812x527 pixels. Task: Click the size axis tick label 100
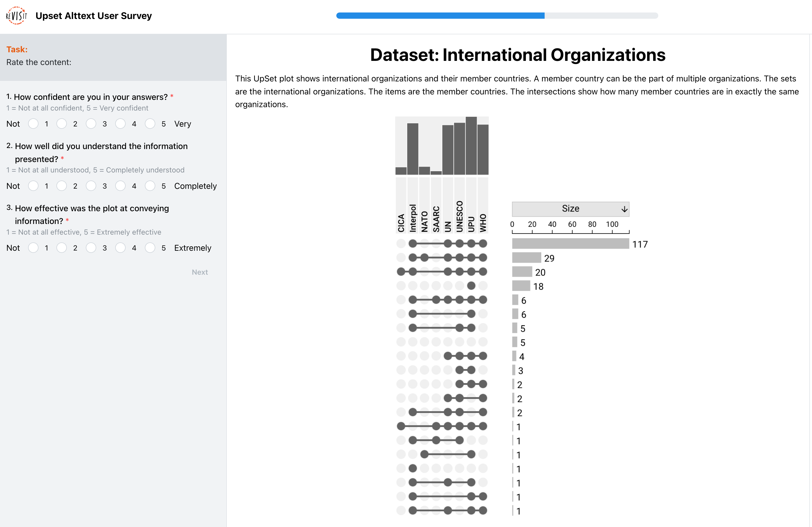point(612,224)
